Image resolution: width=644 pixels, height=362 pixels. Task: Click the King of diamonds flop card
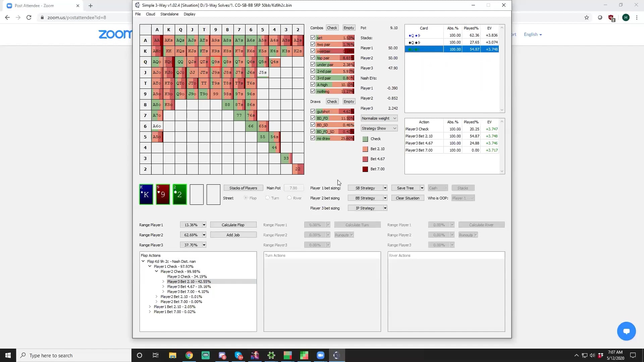tap(146, 194)
